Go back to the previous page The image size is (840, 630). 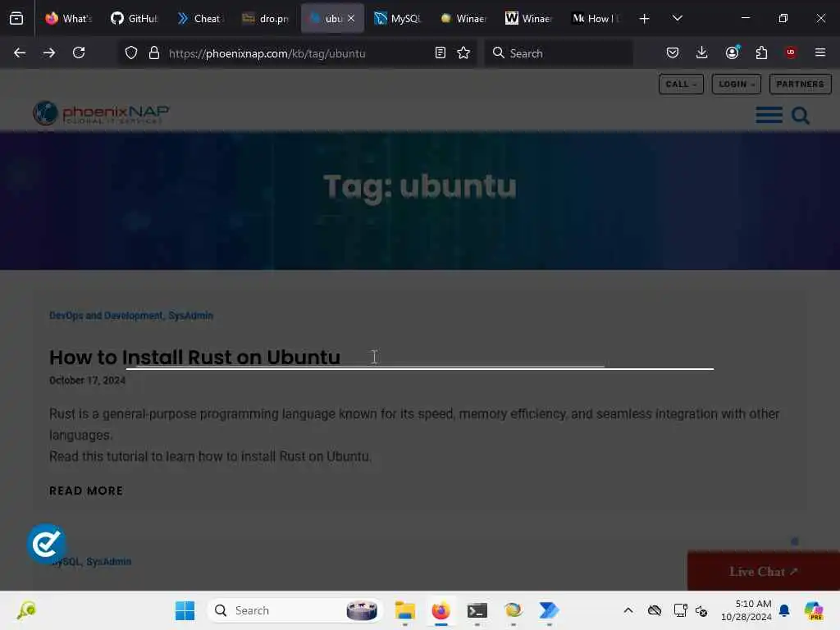click(20, 52)
